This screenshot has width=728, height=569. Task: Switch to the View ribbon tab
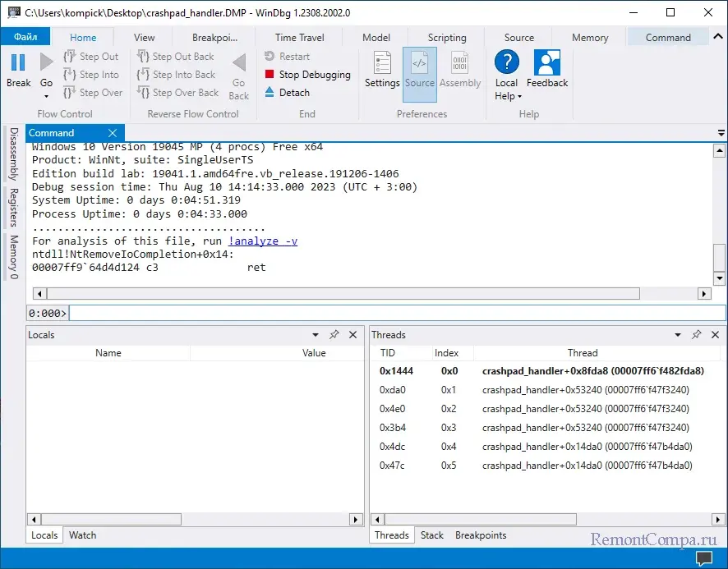coord(145,38)
